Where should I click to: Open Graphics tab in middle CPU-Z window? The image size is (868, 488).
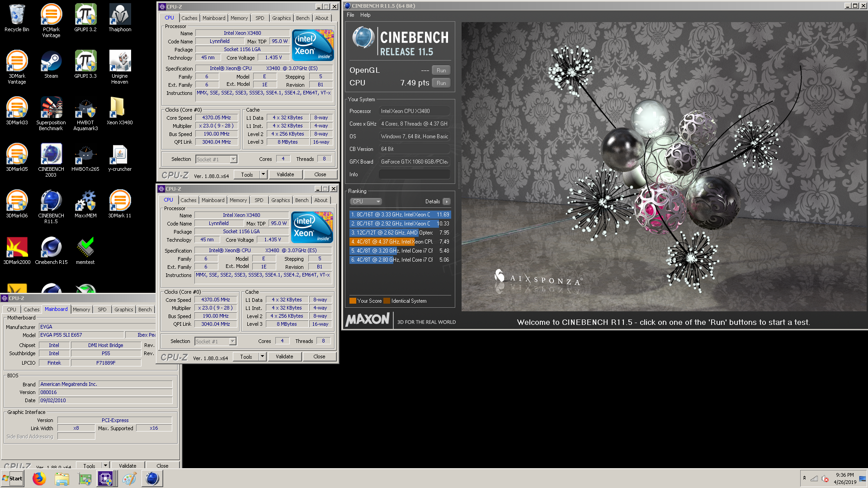coord(281,200)
